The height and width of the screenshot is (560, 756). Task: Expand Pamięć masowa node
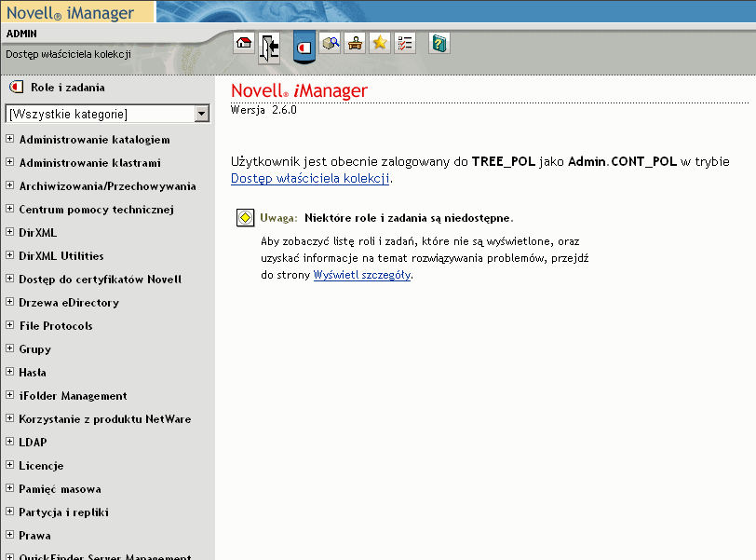(x=9, y=488)
